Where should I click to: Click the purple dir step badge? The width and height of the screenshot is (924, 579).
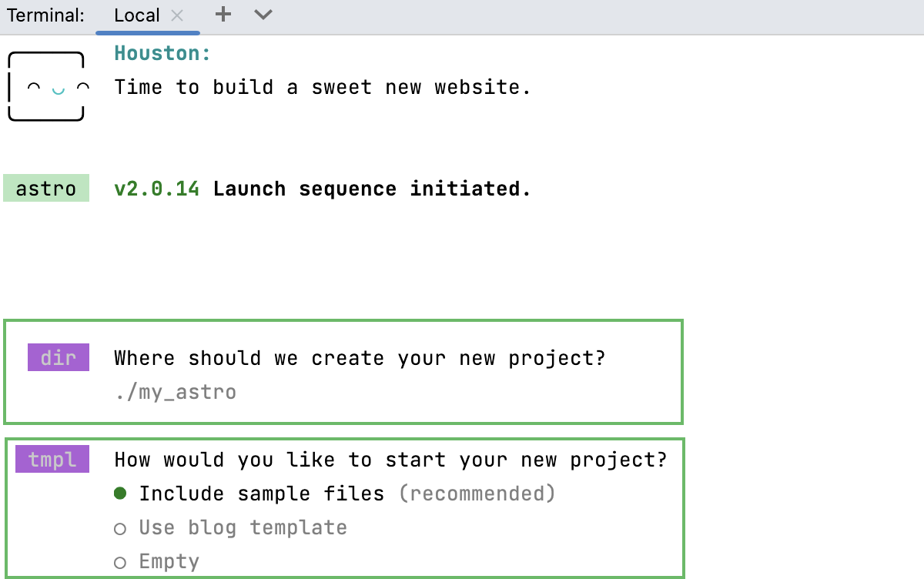[58, 357]
